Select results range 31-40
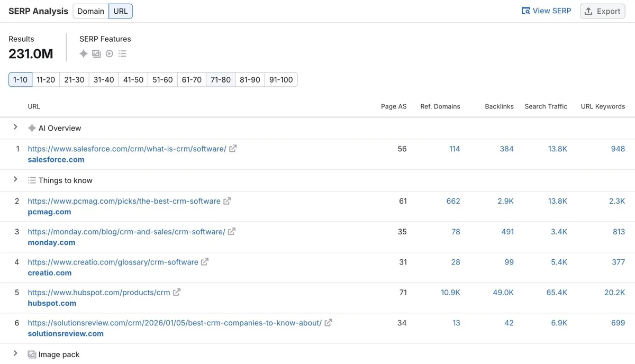 pos(104,79)
